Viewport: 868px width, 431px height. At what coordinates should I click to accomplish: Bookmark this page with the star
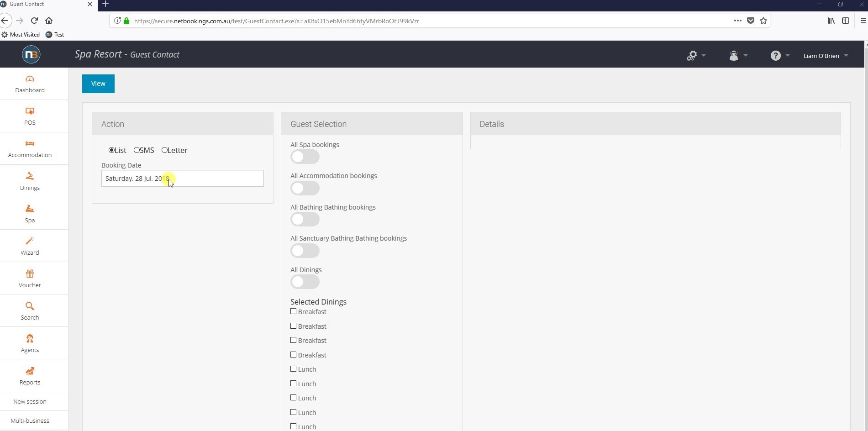(763, 21)
